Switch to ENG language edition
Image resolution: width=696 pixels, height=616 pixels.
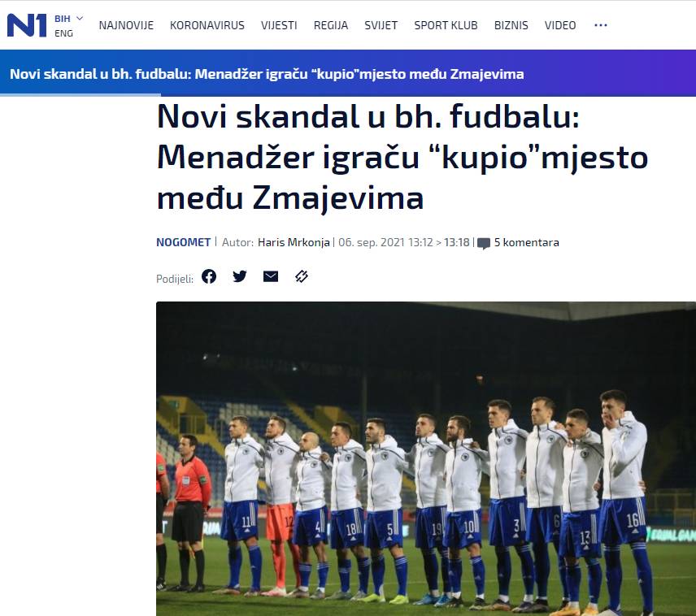tap(63, 33)
